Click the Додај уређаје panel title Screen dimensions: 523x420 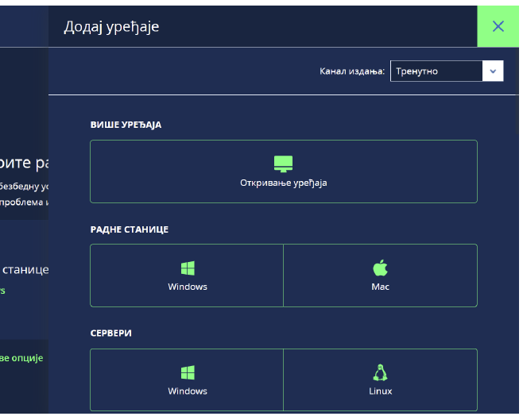tap(111, 27)
